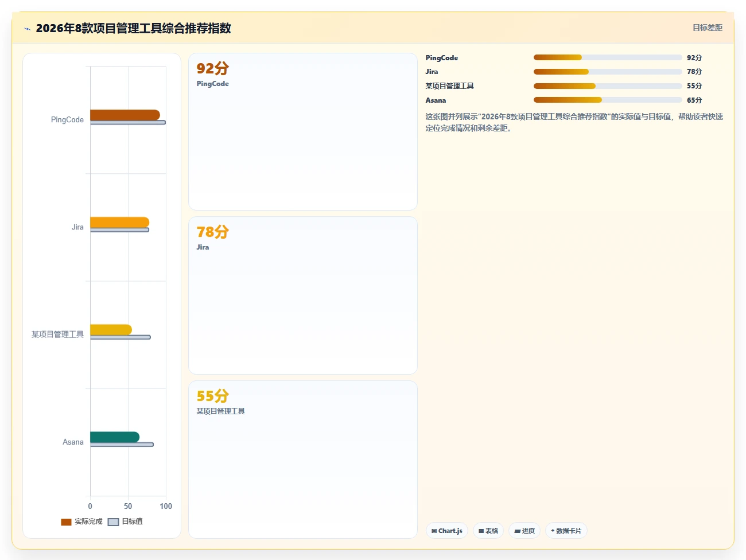Select the 数据卡片 tag button
The image size is (746, 560).
tap(566, 531)
